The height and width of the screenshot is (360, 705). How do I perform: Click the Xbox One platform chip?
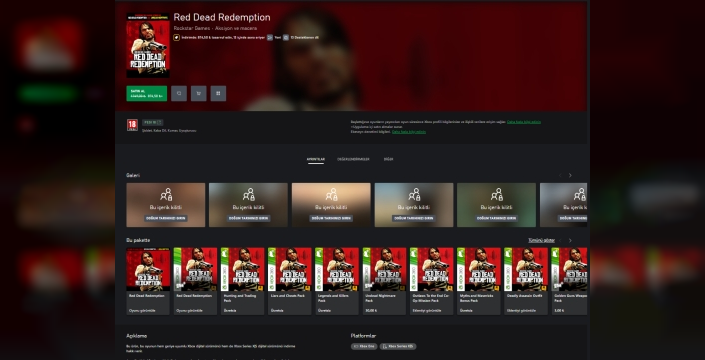click(x=364, y=347)
